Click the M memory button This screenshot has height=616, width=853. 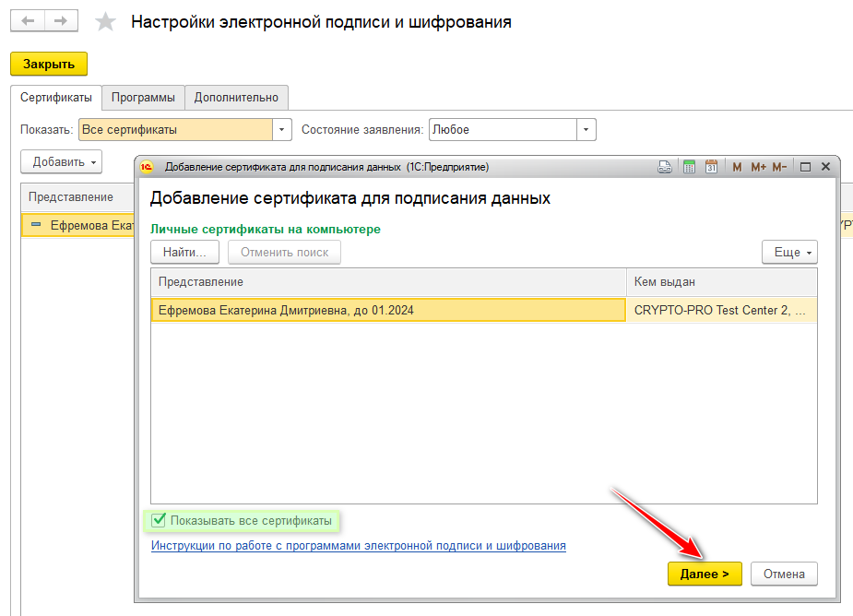tap(737, 167)
